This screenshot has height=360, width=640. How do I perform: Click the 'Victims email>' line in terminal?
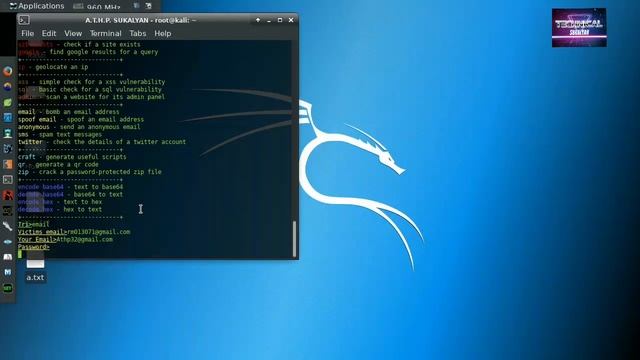click(74, 232)
